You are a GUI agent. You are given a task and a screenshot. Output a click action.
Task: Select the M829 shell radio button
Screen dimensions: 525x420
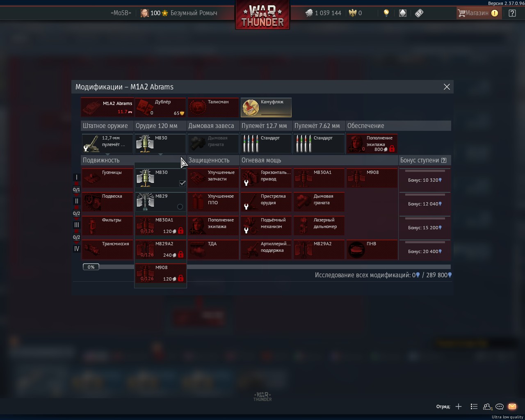(180, 207)
